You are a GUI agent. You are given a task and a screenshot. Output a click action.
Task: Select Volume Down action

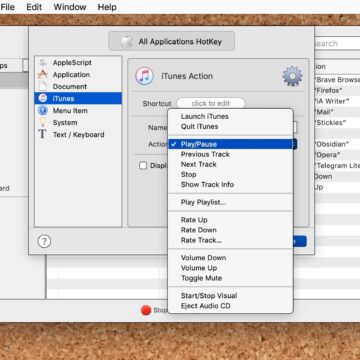click(x=230, y=258)
